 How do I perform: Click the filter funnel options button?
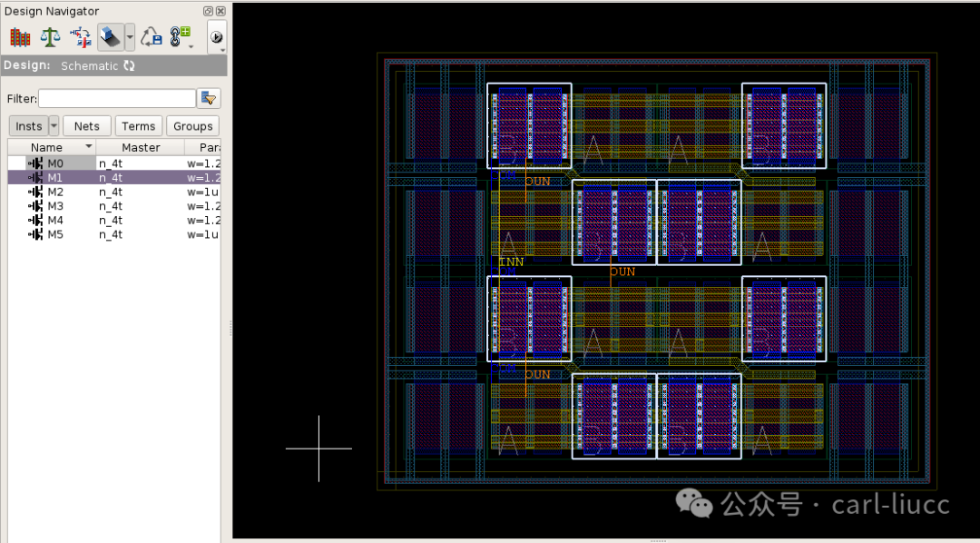point(209,98)
